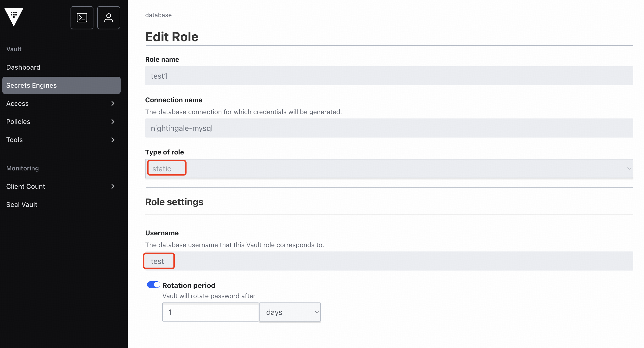Screen dimensions: 644x348
Task: Open the console terminal icon
Action: pos(82,18)
